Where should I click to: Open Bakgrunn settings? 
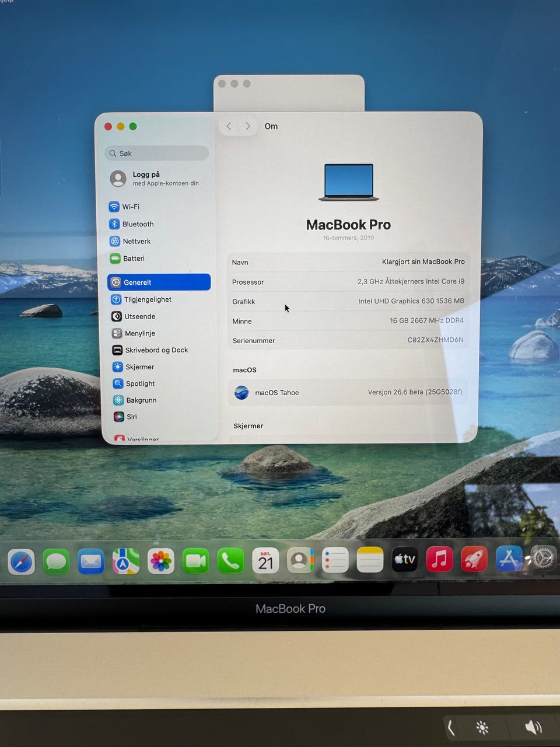(x=135, y=400)
